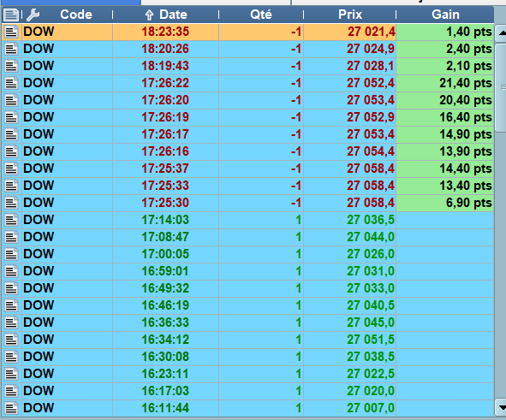Open order details icon for 17:26:17 row
This screenshot has height=420, width=506.
click(11, 134)
